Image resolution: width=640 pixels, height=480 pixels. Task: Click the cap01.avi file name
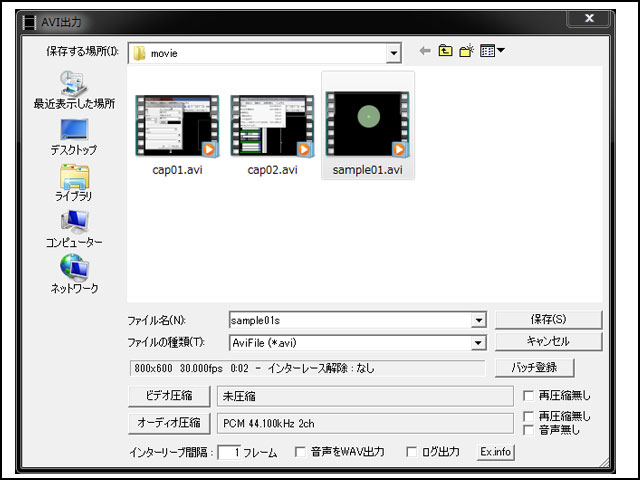(x=177, y=170)
